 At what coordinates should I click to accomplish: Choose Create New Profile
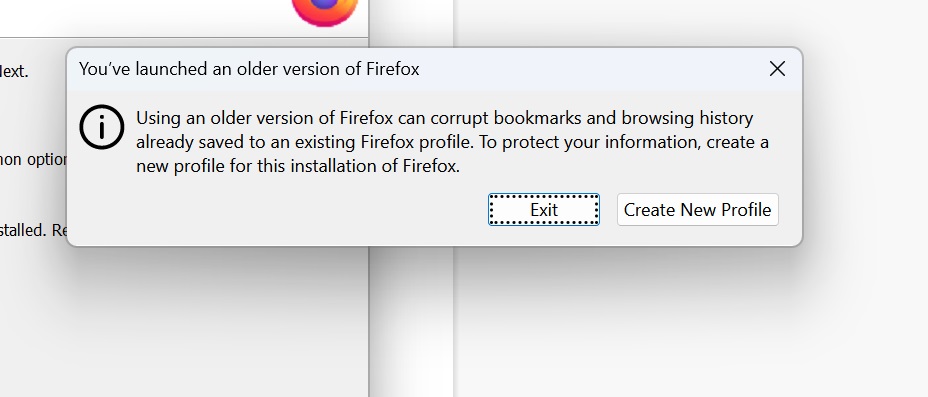click(697, 209)
